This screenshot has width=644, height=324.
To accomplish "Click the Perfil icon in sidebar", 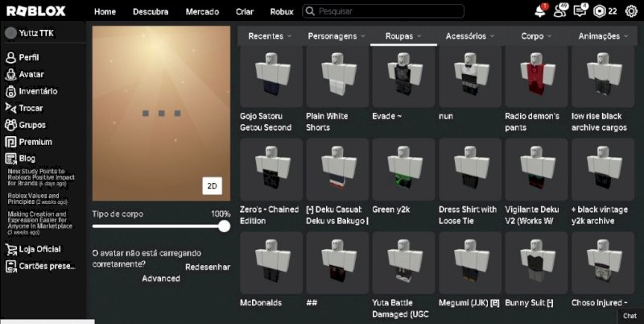I will click(x=11, y=58).
